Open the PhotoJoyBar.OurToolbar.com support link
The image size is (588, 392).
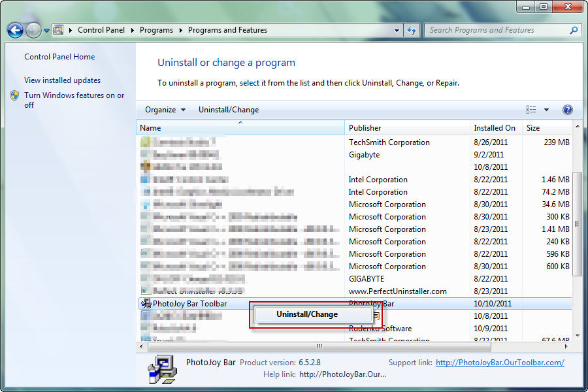[x=500, y=363]
